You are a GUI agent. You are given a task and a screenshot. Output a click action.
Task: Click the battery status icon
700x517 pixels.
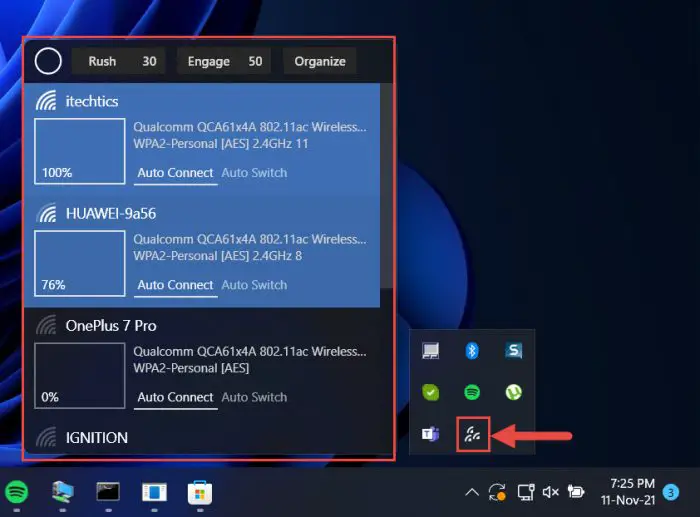[576, 492]
